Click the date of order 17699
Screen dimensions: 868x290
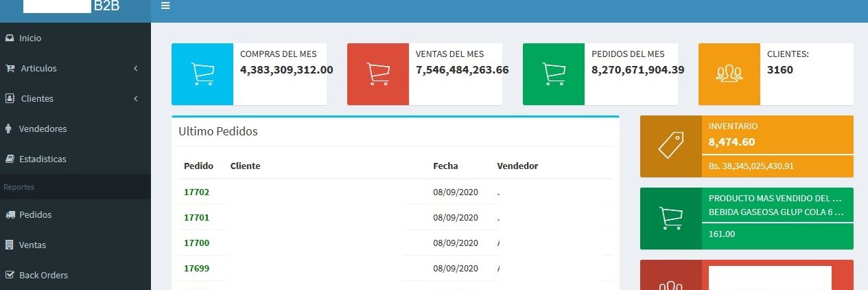456,268
